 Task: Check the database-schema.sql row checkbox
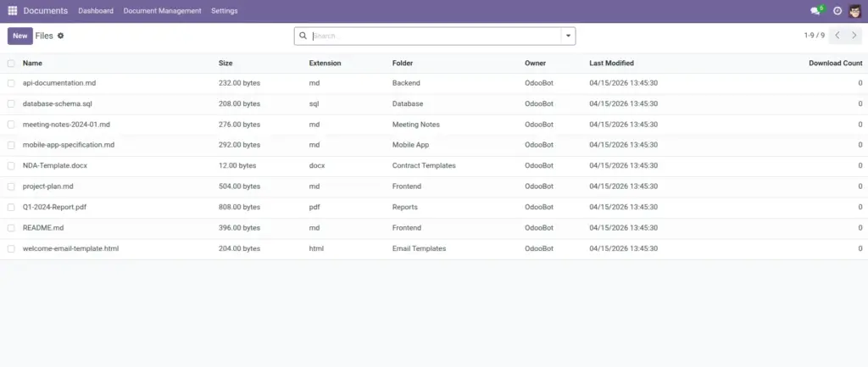pos(11,104)
